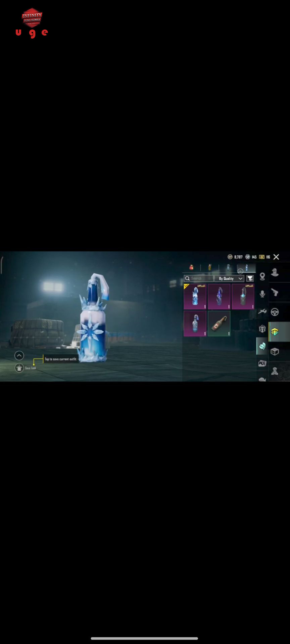Switch to the yellow grenade skins tab
Screen dimensions: 290x644
(x=210, y=267)
